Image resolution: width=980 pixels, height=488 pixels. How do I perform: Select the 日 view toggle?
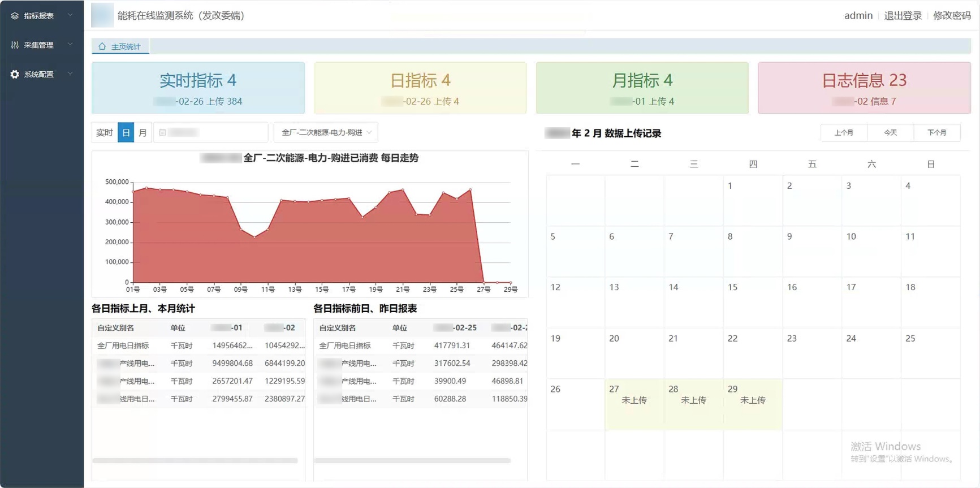point(126,132)
